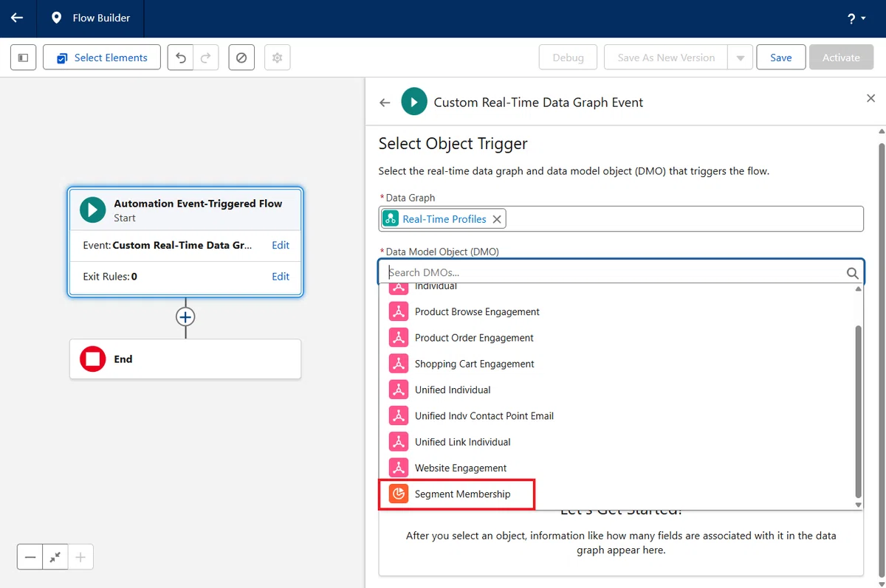Screen dimensions: 886x588
Task: Remove the Real-Time Profiles selection
Action: tap(497, 219)
